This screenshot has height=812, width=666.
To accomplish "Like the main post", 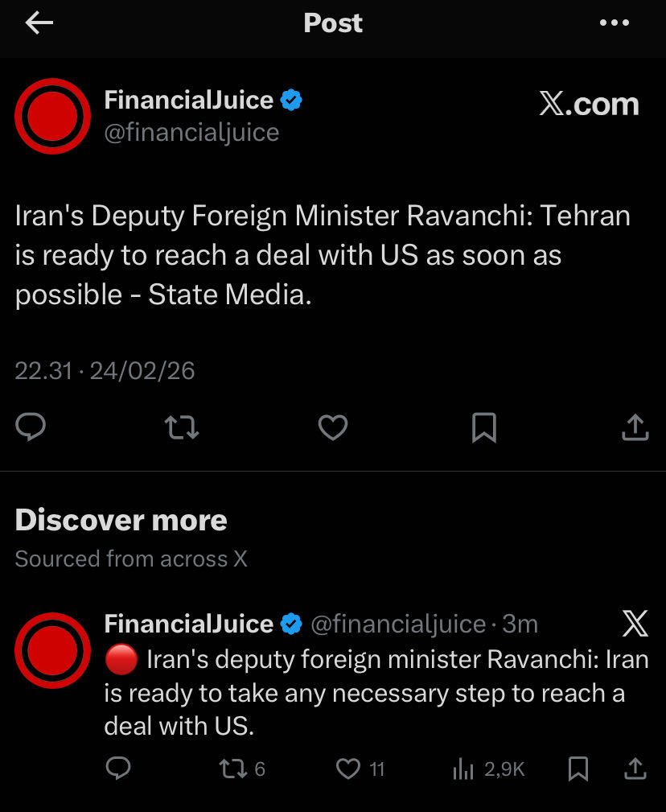I will pos(332,427).
